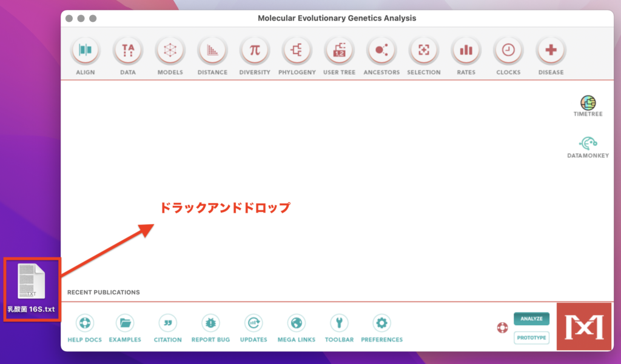Open the DISTANCE analysis icon

(x=212, y=50)
